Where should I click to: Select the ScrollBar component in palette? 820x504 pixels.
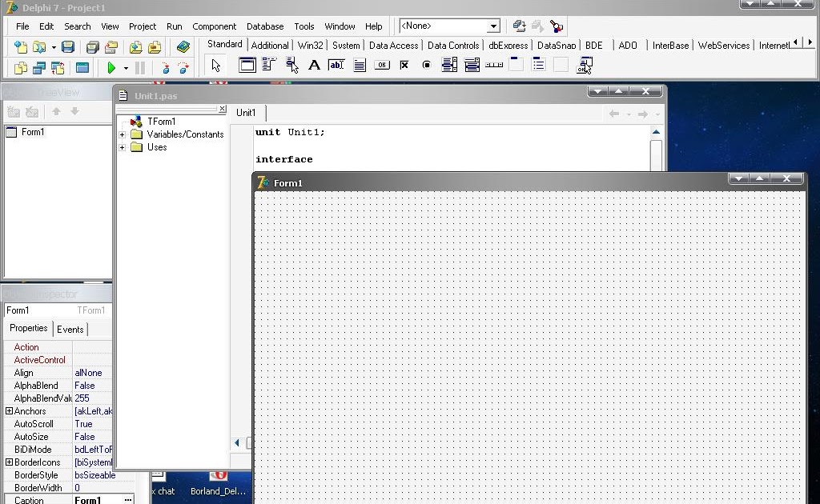coord(494,66)
